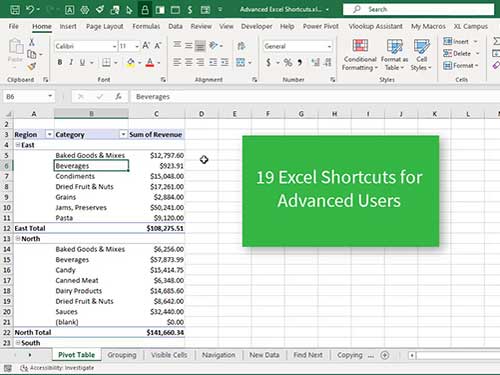Open the font size dropdown

[137, 46]
